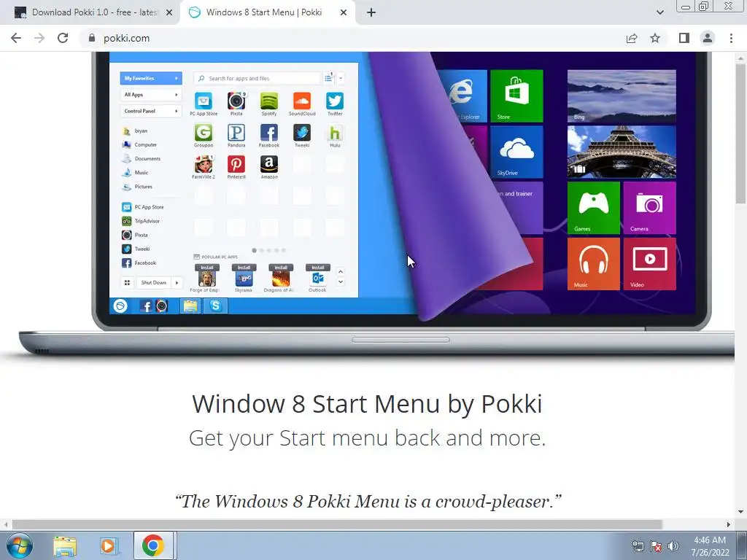747x560 pixels.
Task: Open the tab search chevron
Action: click(659, 12)
